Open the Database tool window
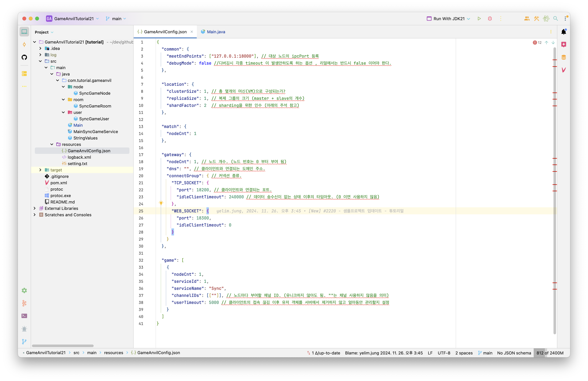The height and width of the screenshot is (381, 588). tap(564, 57)
